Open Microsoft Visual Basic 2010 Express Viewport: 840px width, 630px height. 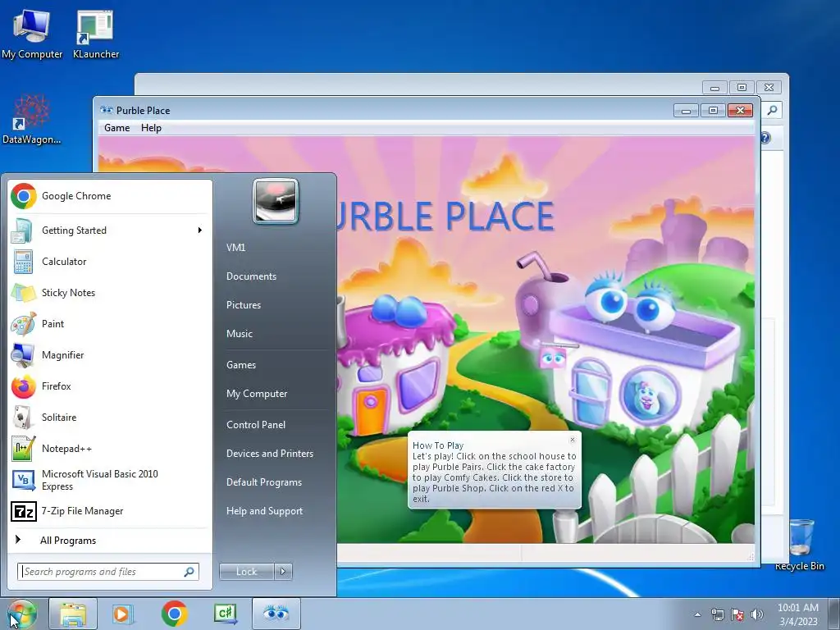point(110,480)
